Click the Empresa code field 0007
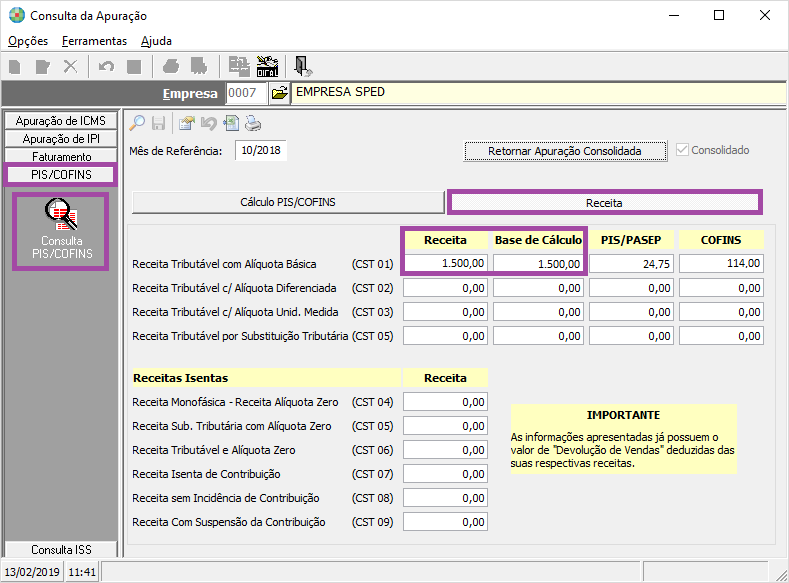Screen dimensions: 789x583 pyautogui.click(x=246, y=93)
